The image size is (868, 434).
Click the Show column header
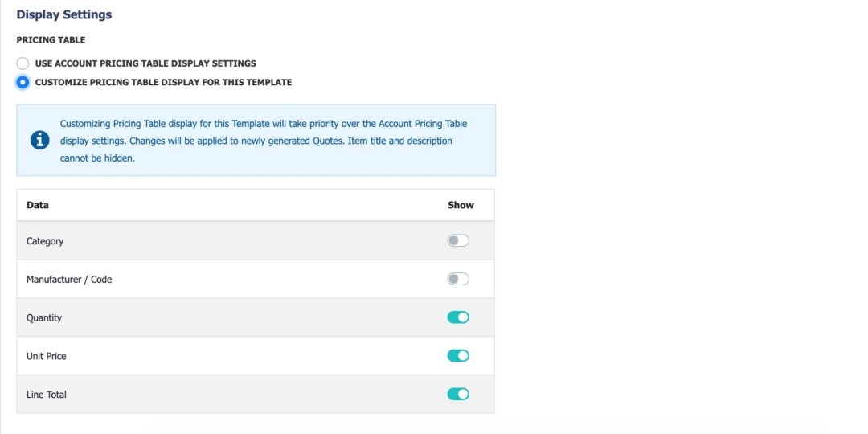point(461,205)
